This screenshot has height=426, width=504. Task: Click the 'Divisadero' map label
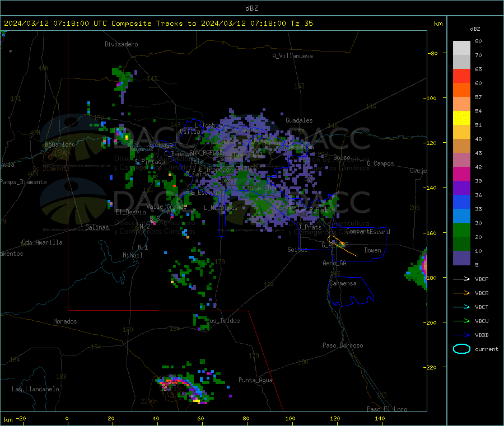pyautogui.click(x=121, y=44)
